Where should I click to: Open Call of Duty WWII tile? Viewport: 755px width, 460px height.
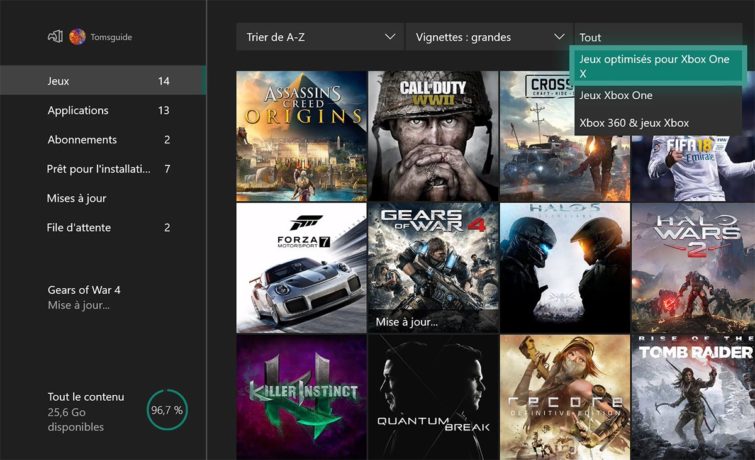433,136
